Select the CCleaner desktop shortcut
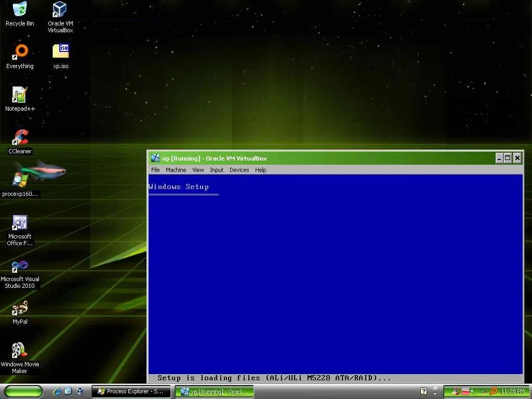Screen dimensions: 532x399 pos(20,142)
